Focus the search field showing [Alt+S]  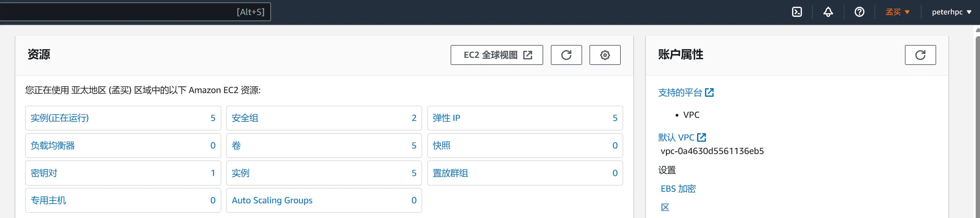pyautogui.click(x=133, y=12)
